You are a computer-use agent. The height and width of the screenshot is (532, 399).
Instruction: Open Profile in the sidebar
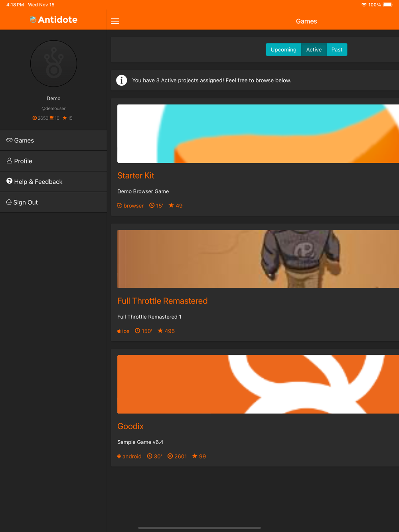pos(53,161)
